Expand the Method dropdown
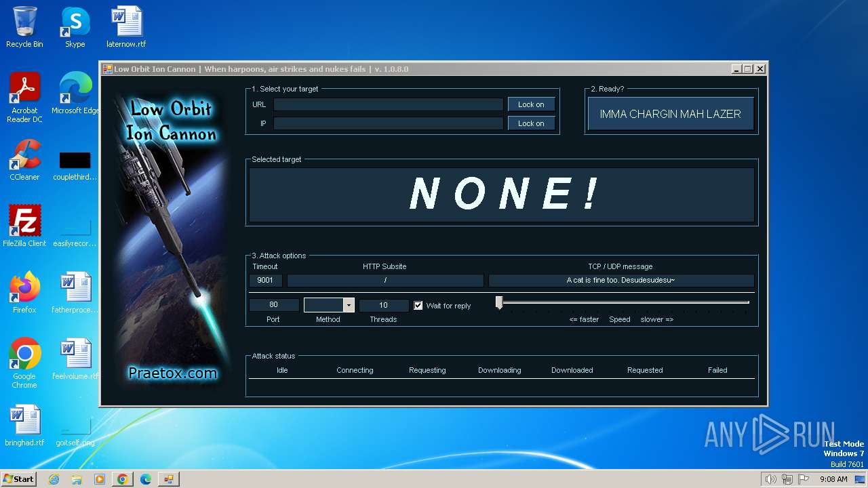The height and width of the screenshot is (488, 868). 349,305
